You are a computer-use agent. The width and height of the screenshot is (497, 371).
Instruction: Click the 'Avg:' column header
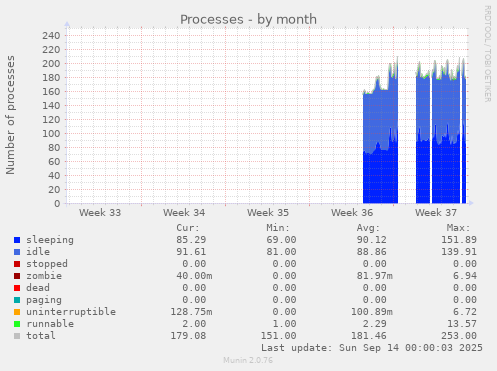pos(368,228)
